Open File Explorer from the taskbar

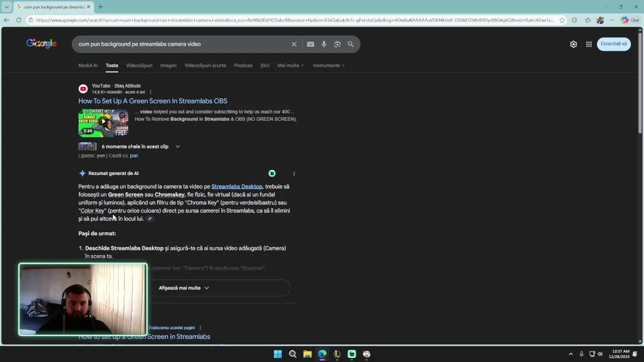click(x=307, y=354)
